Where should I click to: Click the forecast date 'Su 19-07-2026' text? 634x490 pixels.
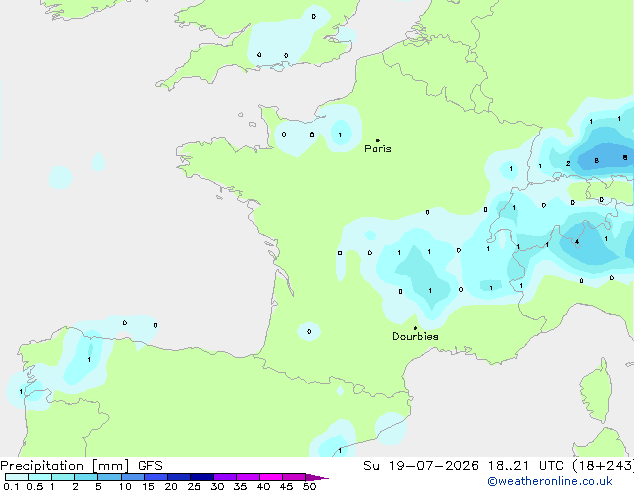(421, 466)
